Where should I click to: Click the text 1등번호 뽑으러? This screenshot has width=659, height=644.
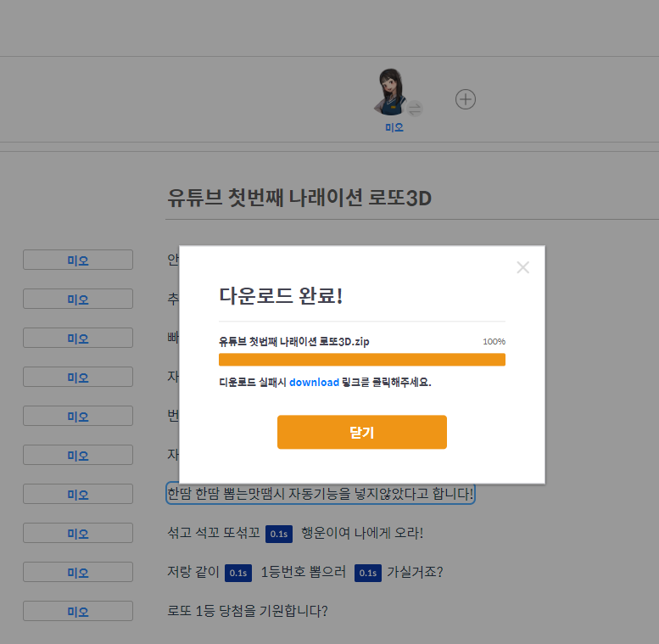[x=304, y=572]
